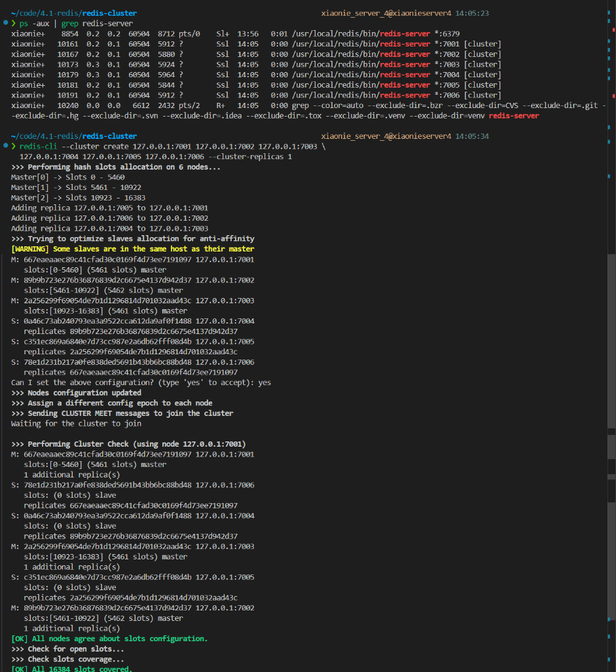
Task: Click the 'Master[2] -> Slots 10923 - 16383' line
Action: coord(78,198)
